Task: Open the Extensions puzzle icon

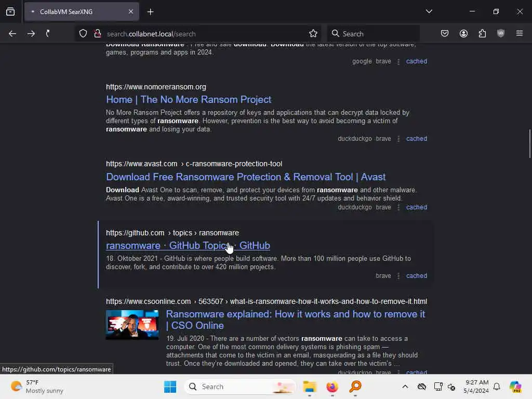Action: [x=482, y=34]
